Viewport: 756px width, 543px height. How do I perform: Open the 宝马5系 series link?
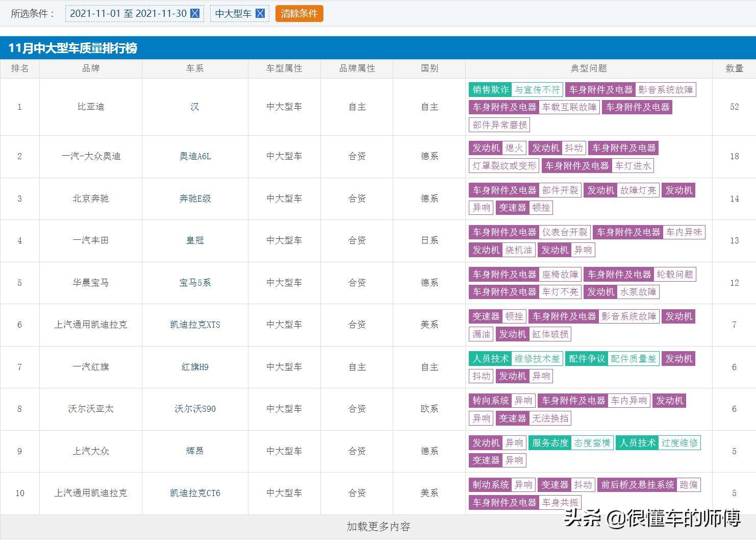tap(195, 283)
